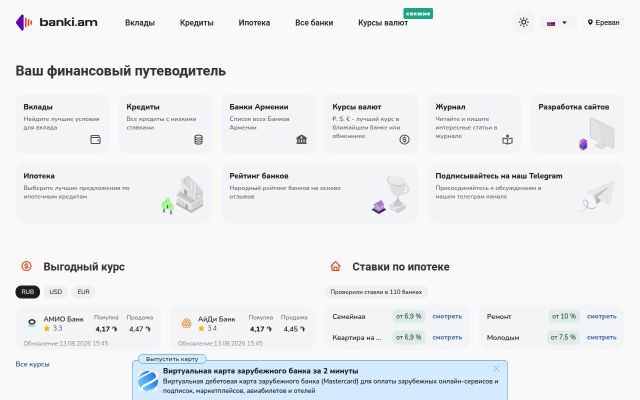Click the blue globe logo in banner
640x400 pixels.
tap(147, 380)
